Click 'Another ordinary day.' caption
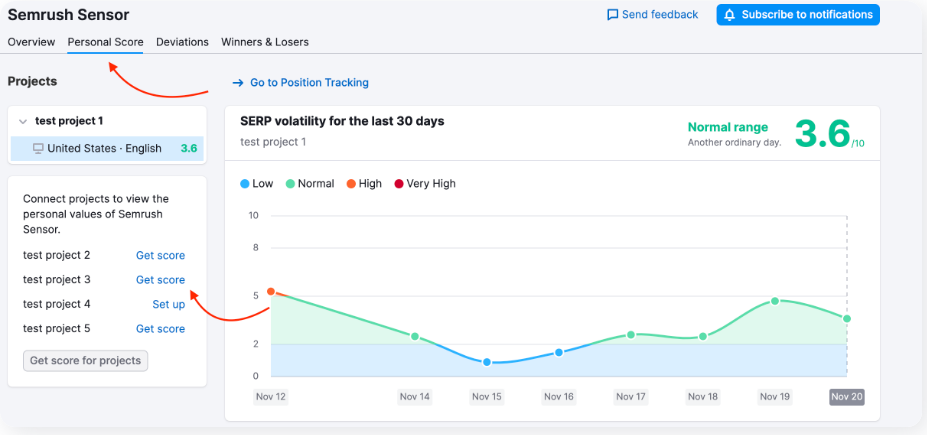 coord(734,142)
